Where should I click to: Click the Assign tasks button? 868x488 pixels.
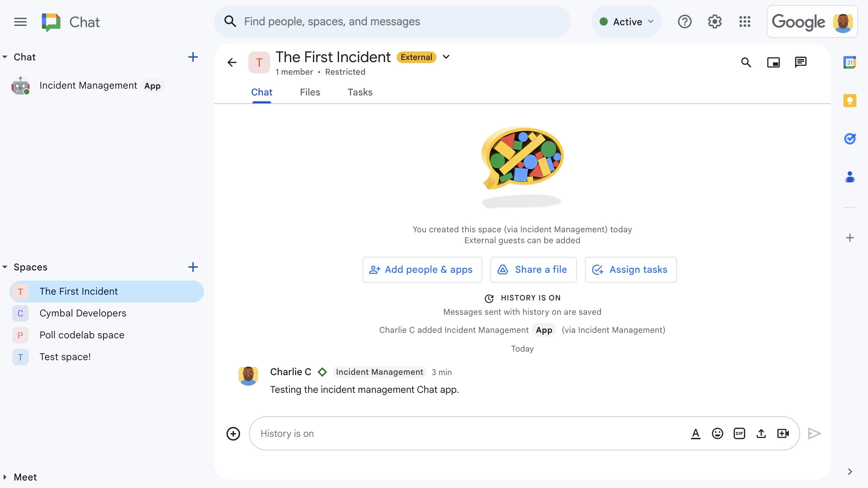[x=630, y=269]
